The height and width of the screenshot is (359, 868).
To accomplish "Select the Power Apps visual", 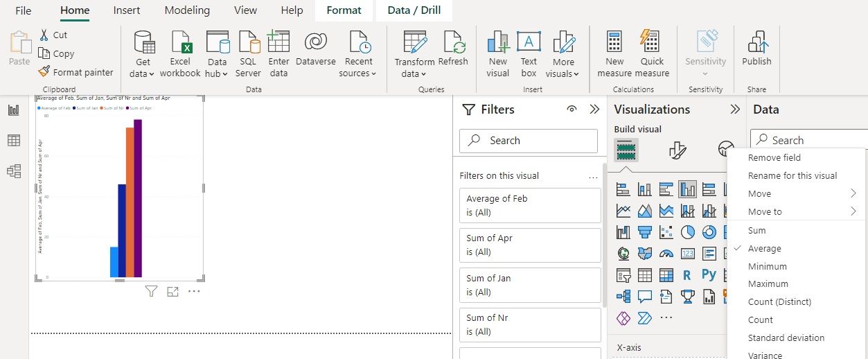I will [x=623, y=318].
